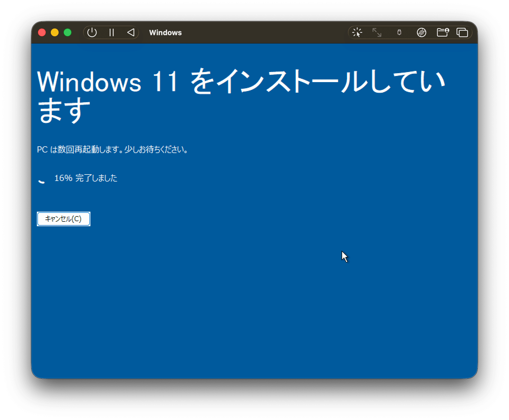The image size is (509, 420).
Task: Click the windows overlap icon
Action: 462,33
